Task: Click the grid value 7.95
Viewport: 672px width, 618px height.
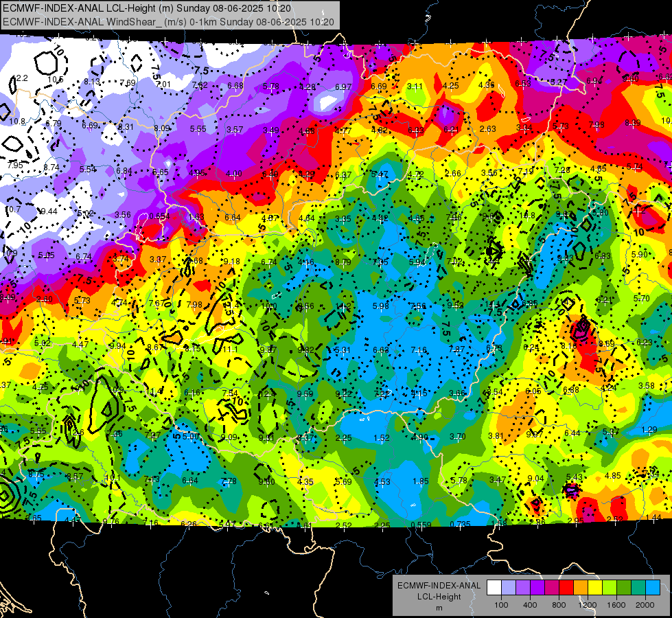Action: pyautogui.click(x=15, y=165)
